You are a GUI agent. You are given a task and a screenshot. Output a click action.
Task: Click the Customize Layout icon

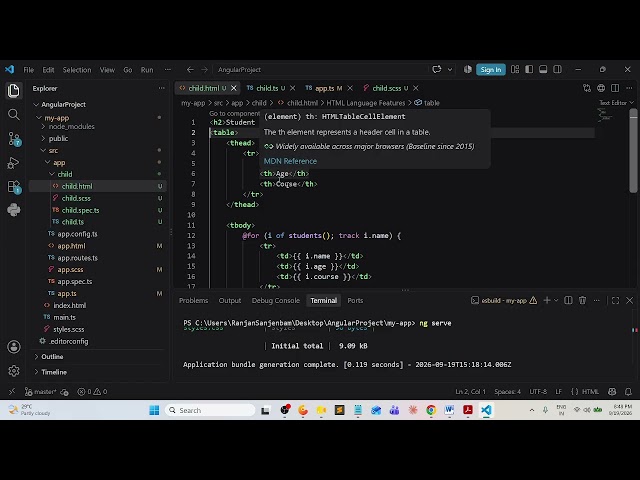tap(515, 69)
